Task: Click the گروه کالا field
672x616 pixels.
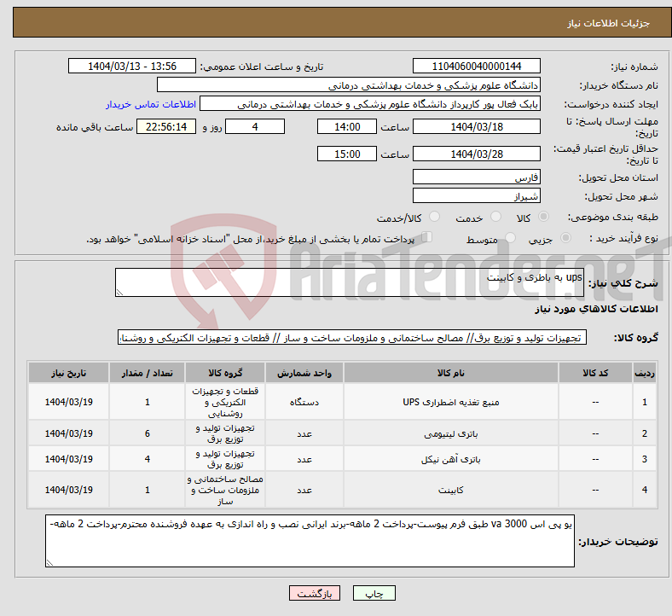Action: tap(352, 337)
